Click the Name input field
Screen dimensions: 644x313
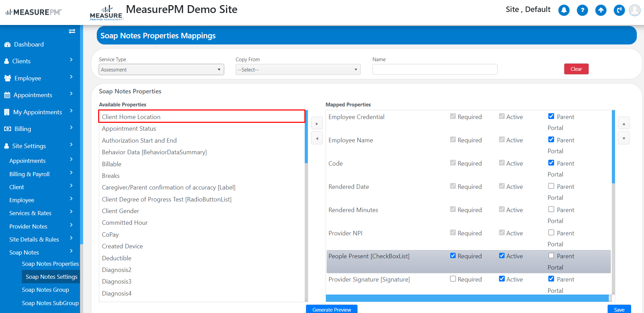click(435, 69)
